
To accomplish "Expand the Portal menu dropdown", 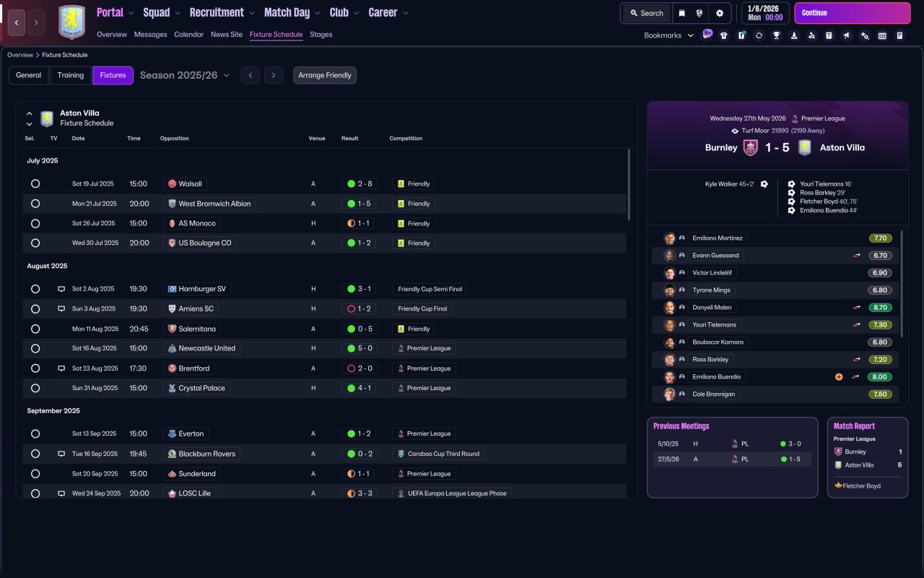I will click(x=131, y=13).
